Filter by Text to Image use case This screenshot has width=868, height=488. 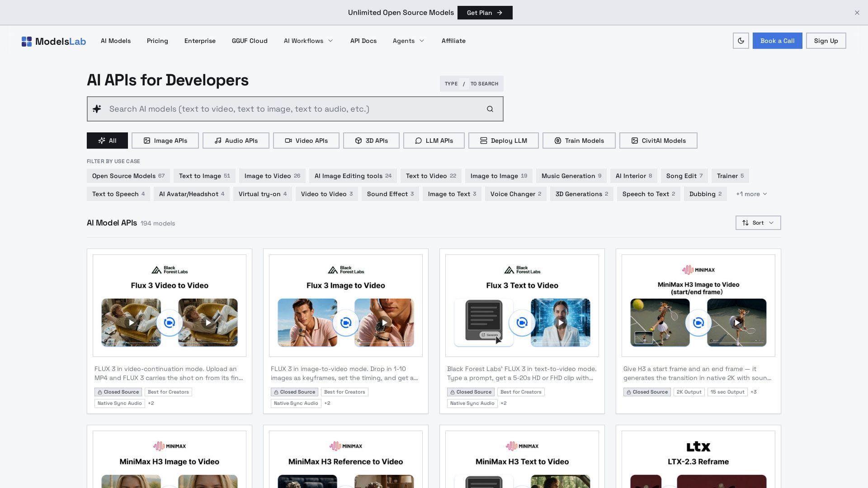(x=204, y=176)
